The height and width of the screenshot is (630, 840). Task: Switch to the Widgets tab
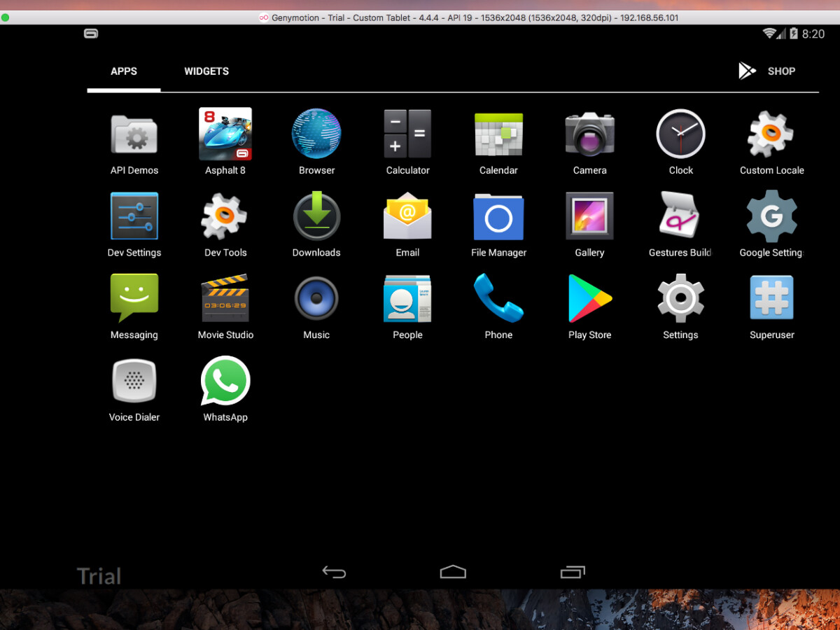[x=206, y=71]
